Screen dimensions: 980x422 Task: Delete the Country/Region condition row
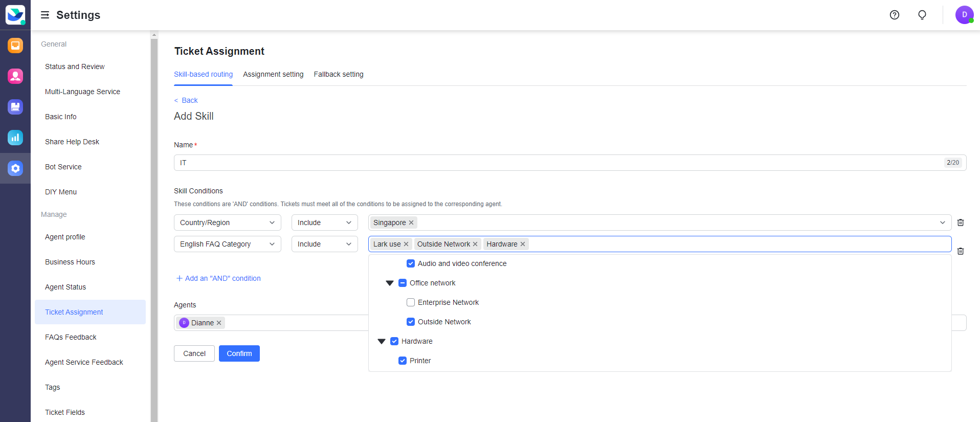pos(960,223)
